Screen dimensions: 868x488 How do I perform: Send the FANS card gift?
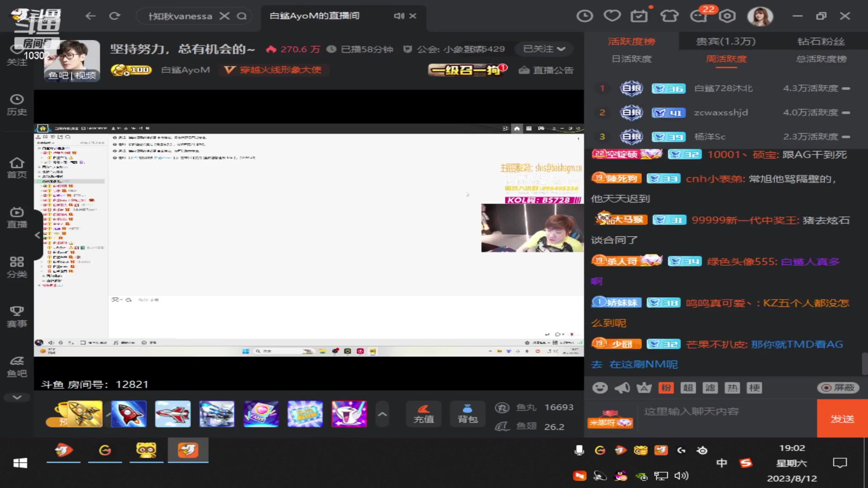pos(261,414)
